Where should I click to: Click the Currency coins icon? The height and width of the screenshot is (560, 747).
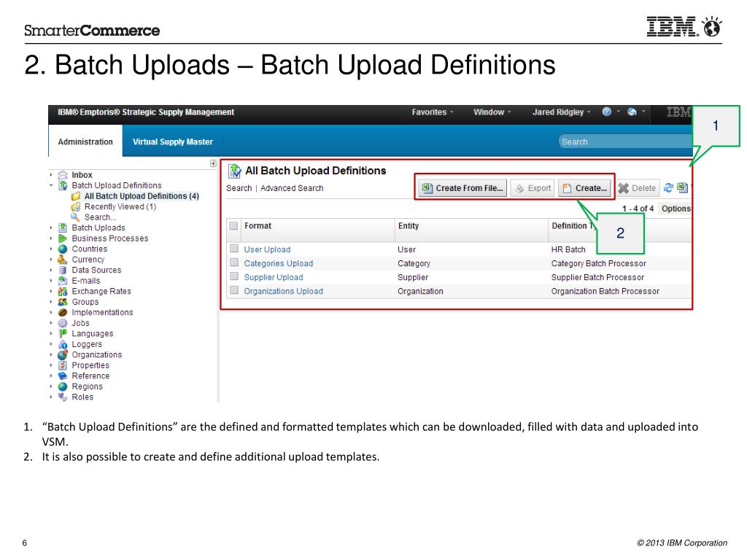click(x=63, y=260)
